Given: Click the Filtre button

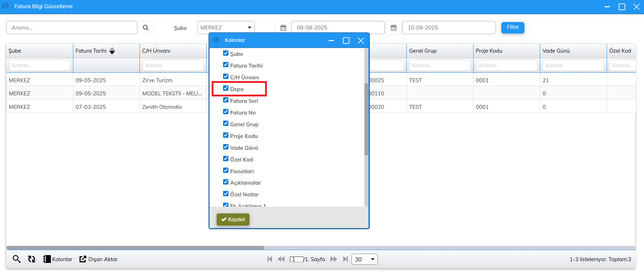Looking at the screenshot, I should pyautogui.click(x=512, y=27).
